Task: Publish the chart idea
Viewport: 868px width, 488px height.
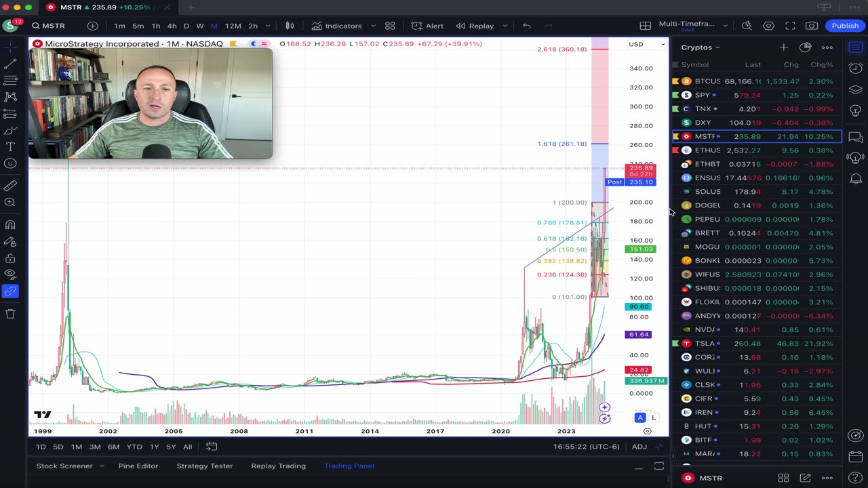Action: [x=845, y=26]
